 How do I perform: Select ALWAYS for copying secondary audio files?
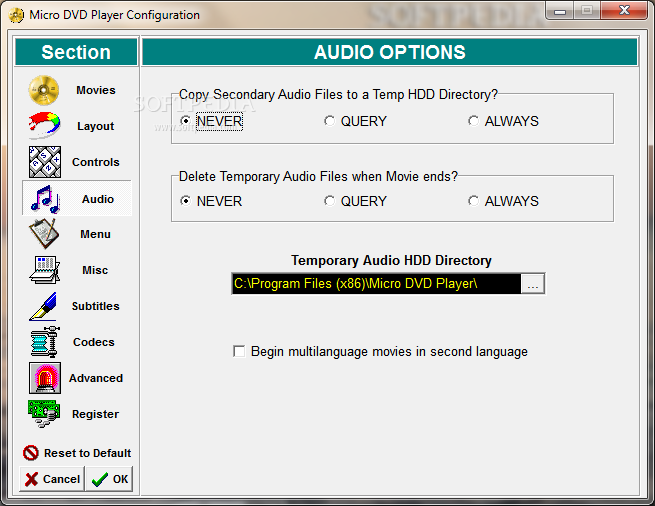[473, 121]
